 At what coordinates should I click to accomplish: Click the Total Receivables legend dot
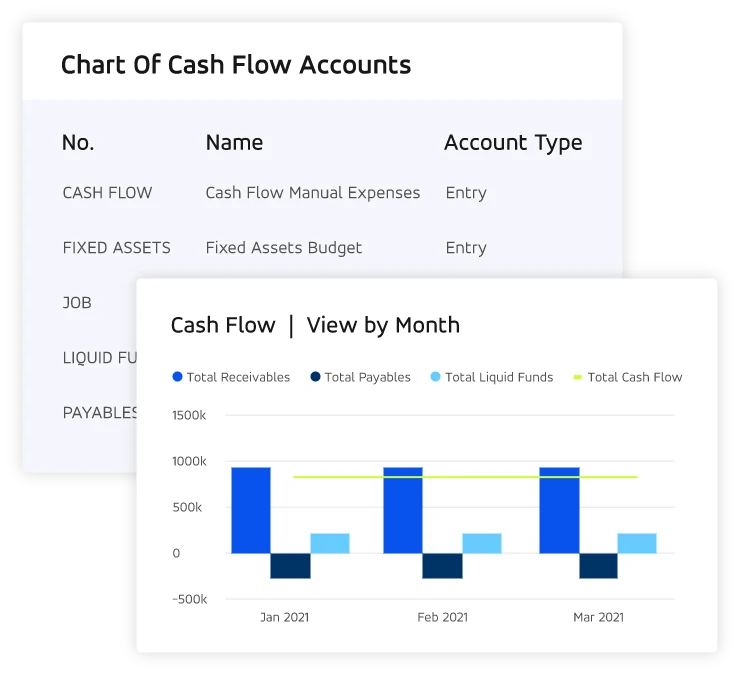click(177, 377)
